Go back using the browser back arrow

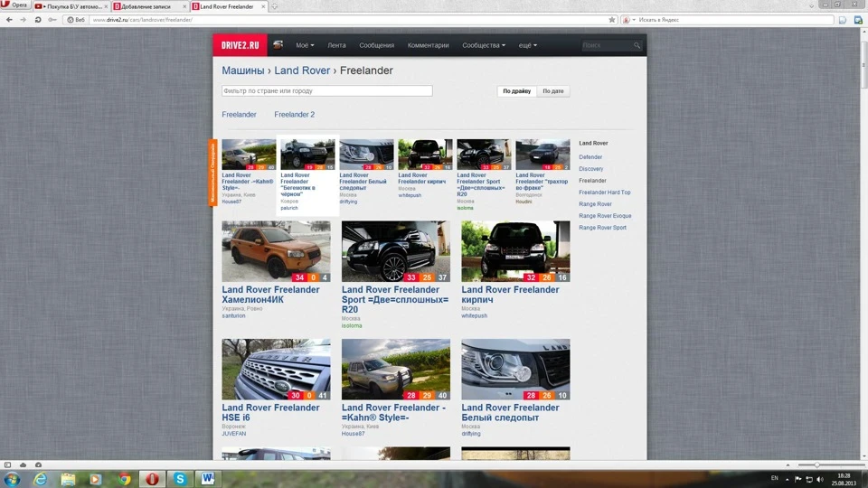pos(9,19)
